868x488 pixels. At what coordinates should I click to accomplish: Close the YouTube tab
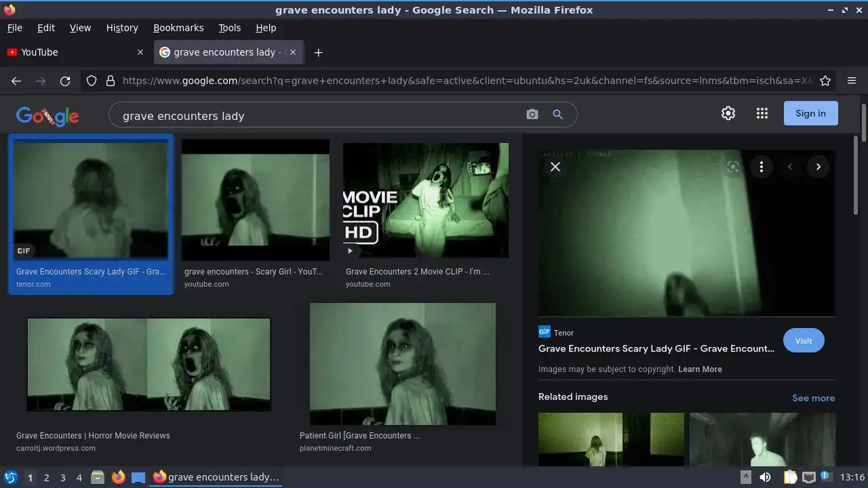140,52
